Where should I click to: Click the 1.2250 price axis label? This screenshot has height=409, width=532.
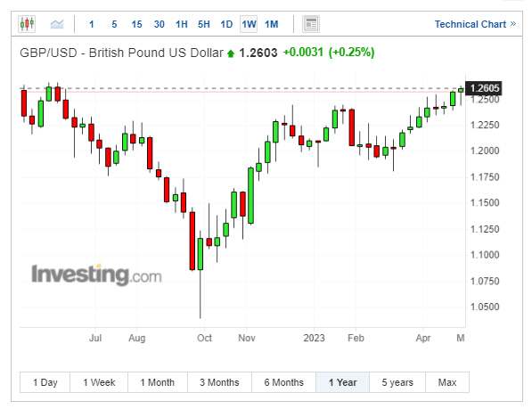[485, 125]
